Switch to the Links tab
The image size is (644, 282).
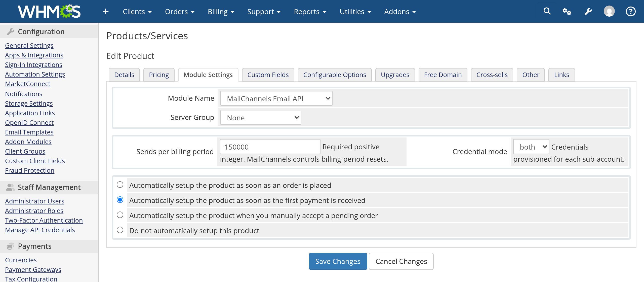[x=561, y=75]
